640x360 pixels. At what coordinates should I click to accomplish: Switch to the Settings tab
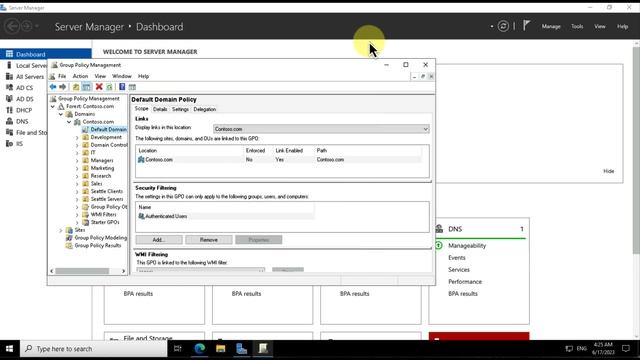pos(180,109)
